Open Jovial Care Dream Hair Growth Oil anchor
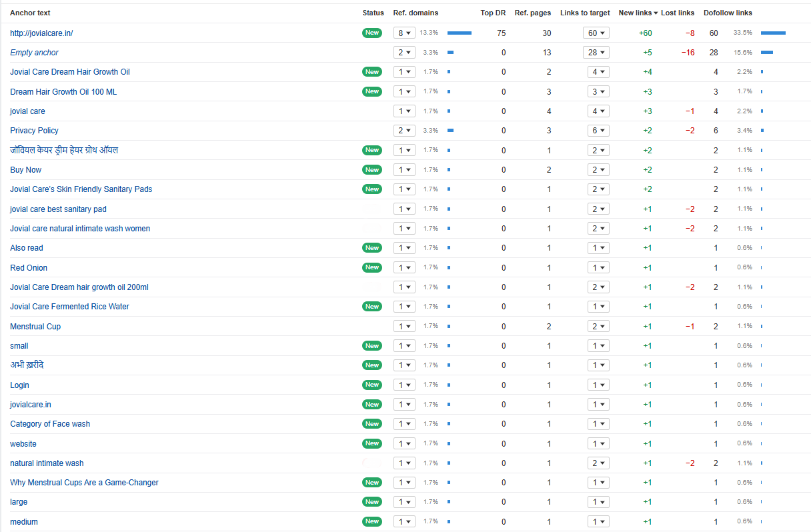The height and width of the screenshot is (532, 811). (70, 72)
